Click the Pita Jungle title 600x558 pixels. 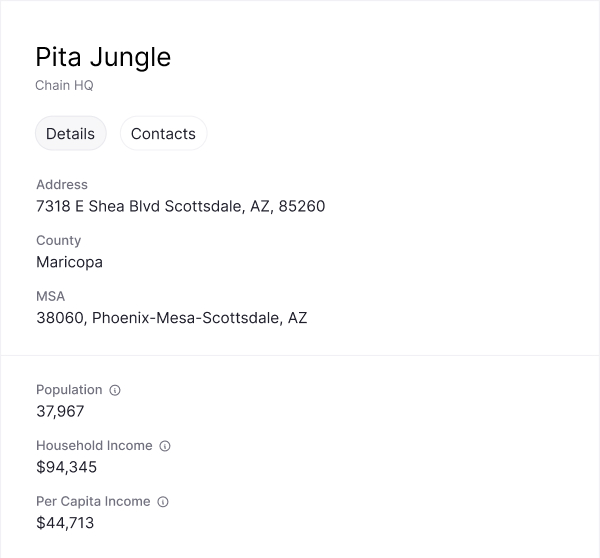click(103, 57)
